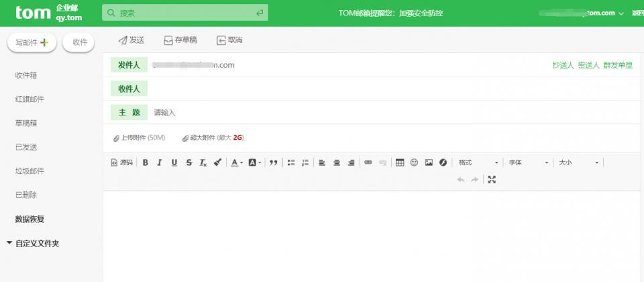Click the 收件人 recipient field
This screenshot has width=644, height=282.
(x=394, y=89)
